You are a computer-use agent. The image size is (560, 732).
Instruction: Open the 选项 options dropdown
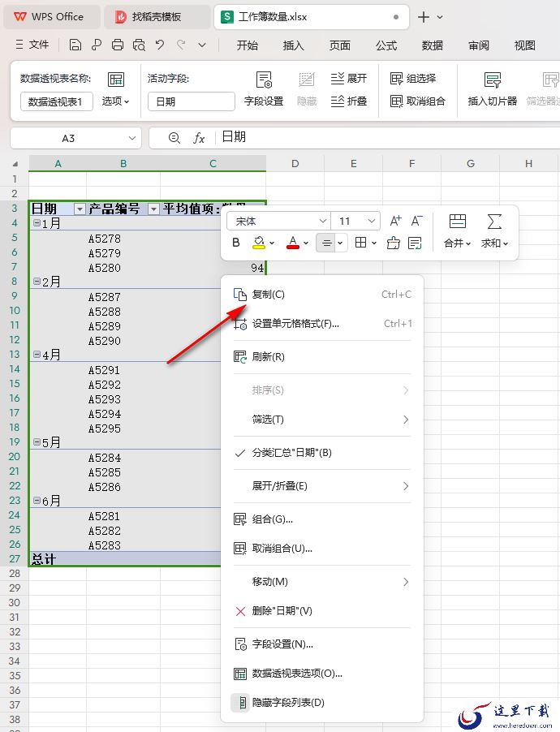[x=115, y=101]
